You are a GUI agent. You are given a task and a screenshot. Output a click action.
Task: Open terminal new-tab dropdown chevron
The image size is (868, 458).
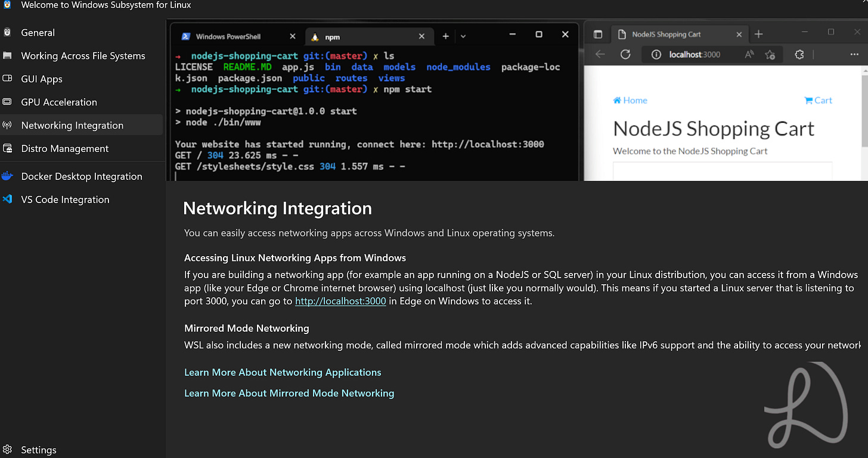pyautogui.click(x=463, y=36)
